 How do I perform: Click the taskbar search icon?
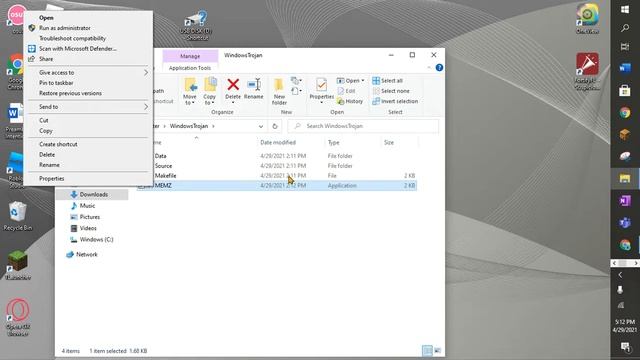[x=625, y=28]
